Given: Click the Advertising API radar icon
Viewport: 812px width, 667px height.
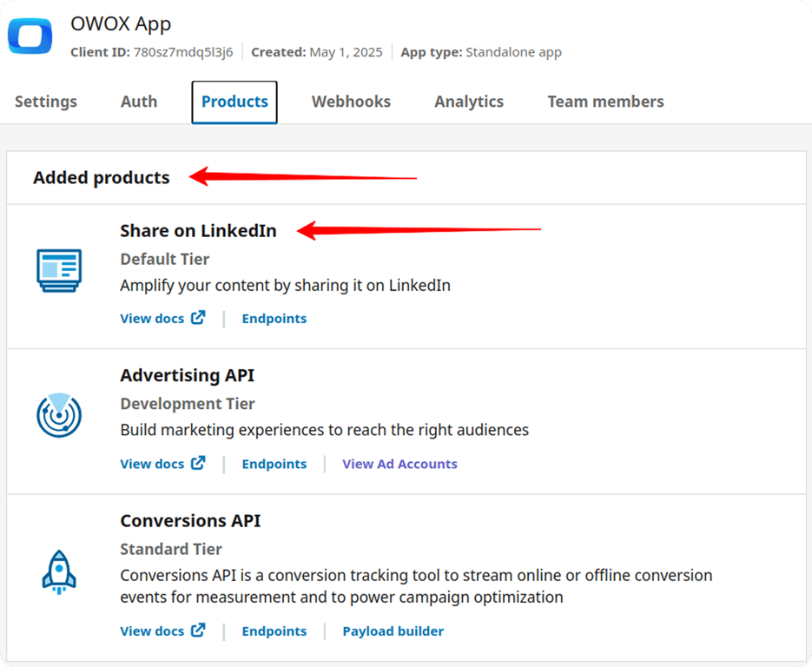Looking at the screenshot, I should click(59, 415).
